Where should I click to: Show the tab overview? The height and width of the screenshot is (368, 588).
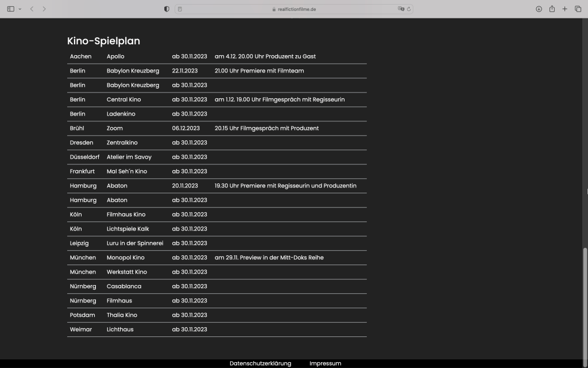coord(578,9)
